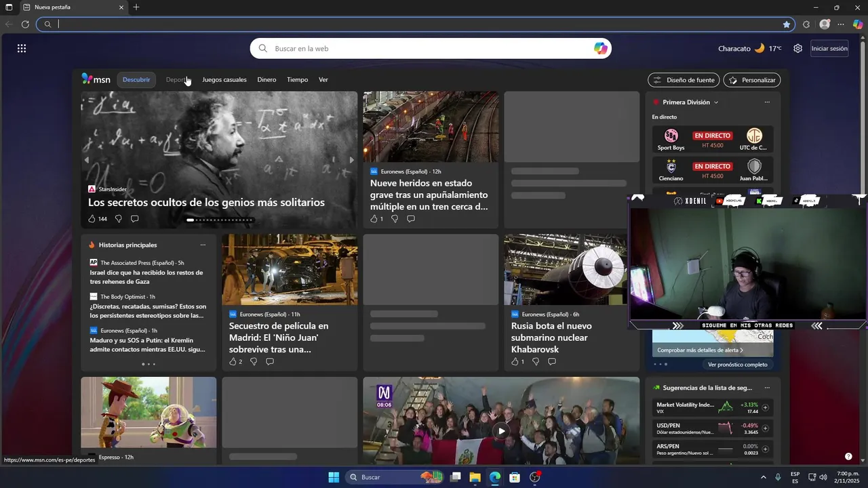Open the Copilot sidebar icon in toolbar
This screenshot has height=488, width=868.
(858, 24)
